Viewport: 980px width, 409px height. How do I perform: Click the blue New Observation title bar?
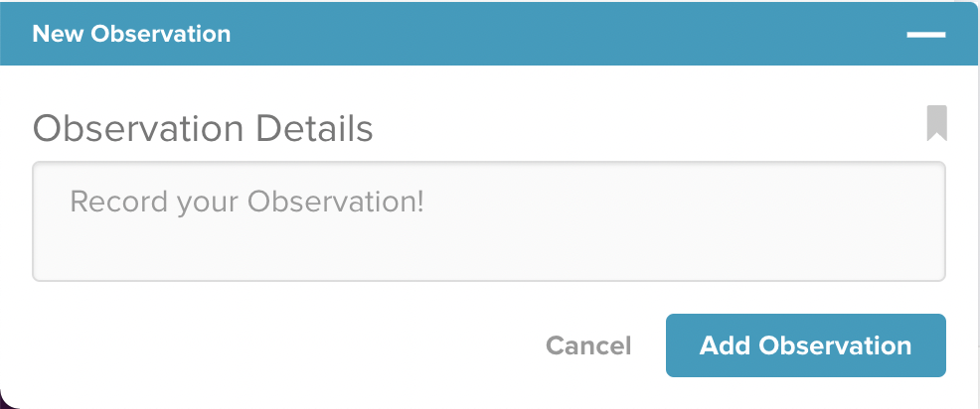[489, 34]
